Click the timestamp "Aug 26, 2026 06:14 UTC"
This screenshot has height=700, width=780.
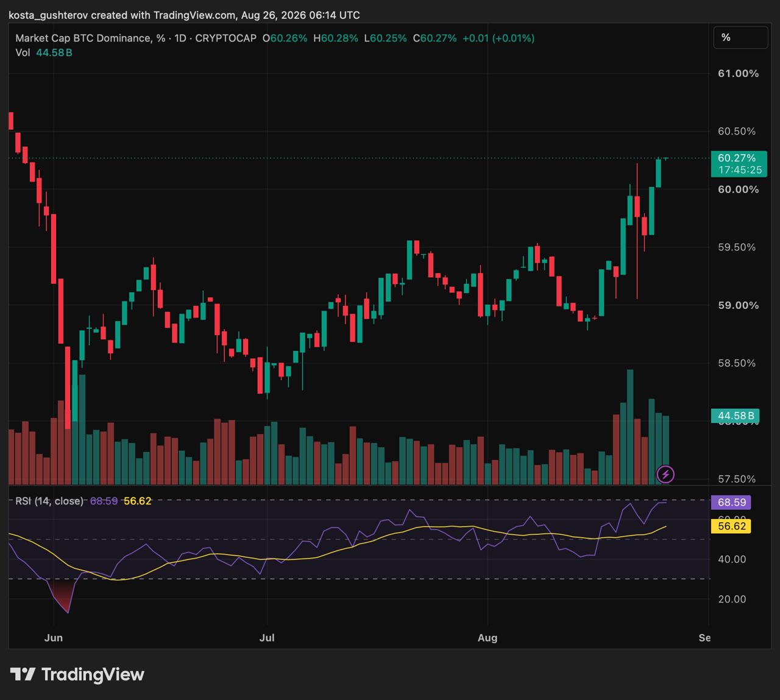point(300,15)
